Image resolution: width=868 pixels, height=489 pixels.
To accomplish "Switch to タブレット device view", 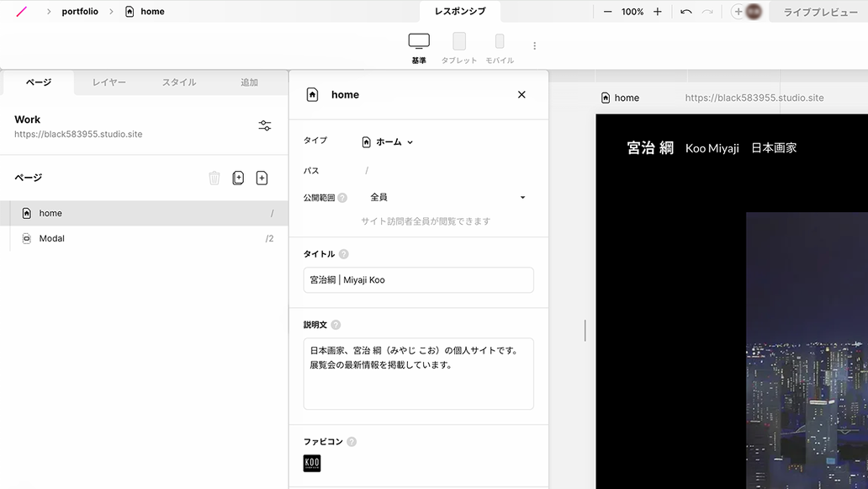I will point(459,47).
